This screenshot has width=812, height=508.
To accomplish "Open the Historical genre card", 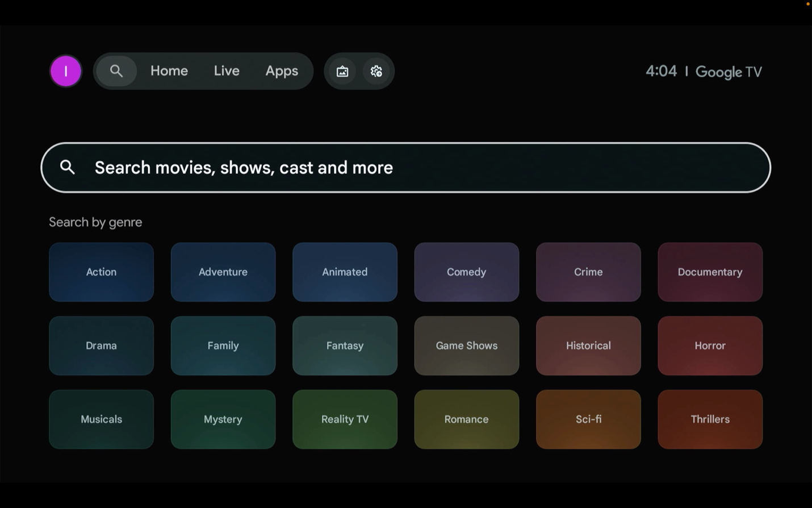I will 588,345.
